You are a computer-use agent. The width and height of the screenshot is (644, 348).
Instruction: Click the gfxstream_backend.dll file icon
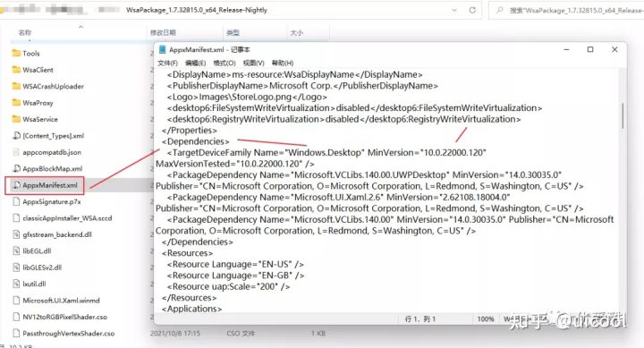point(16,234)
